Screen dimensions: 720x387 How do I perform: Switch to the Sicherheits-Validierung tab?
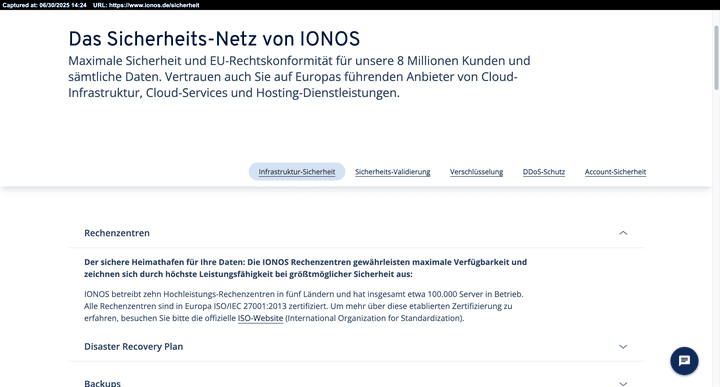(393, 172)
